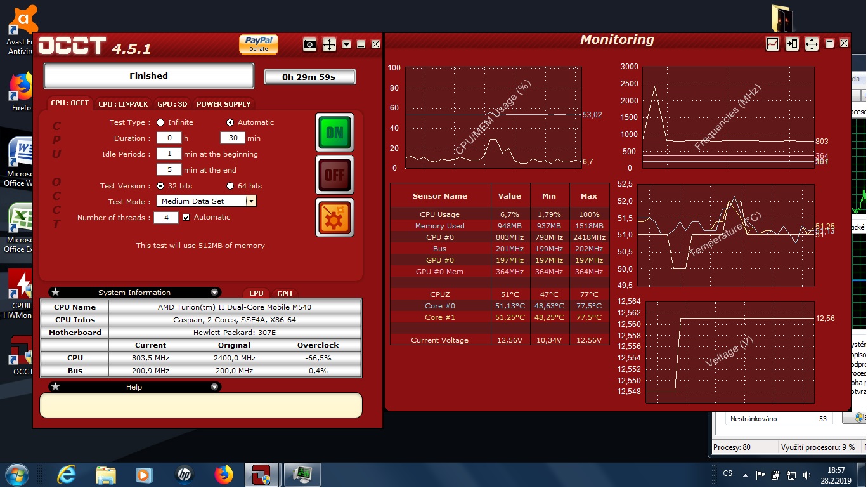Click the Current Voltage sensor row
868x488 pixels.
pyautogui.click(x=499, y=340)
